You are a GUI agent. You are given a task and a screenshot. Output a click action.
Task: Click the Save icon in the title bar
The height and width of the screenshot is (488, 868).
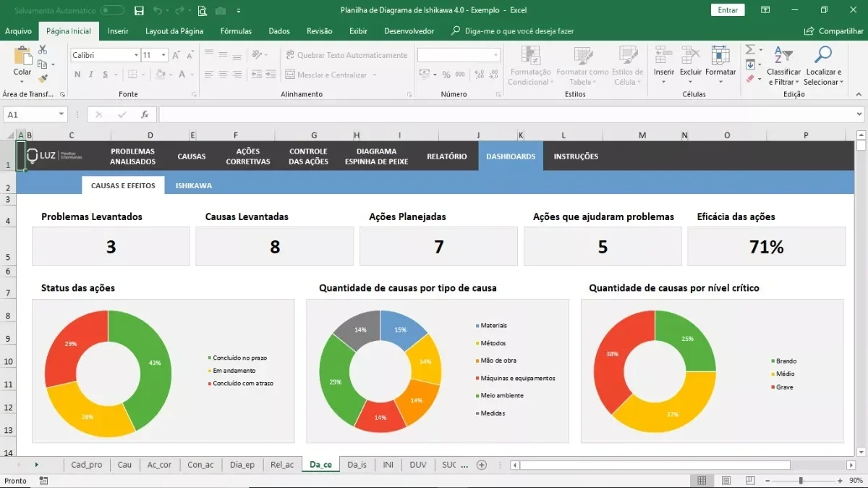tap(139, 10)
